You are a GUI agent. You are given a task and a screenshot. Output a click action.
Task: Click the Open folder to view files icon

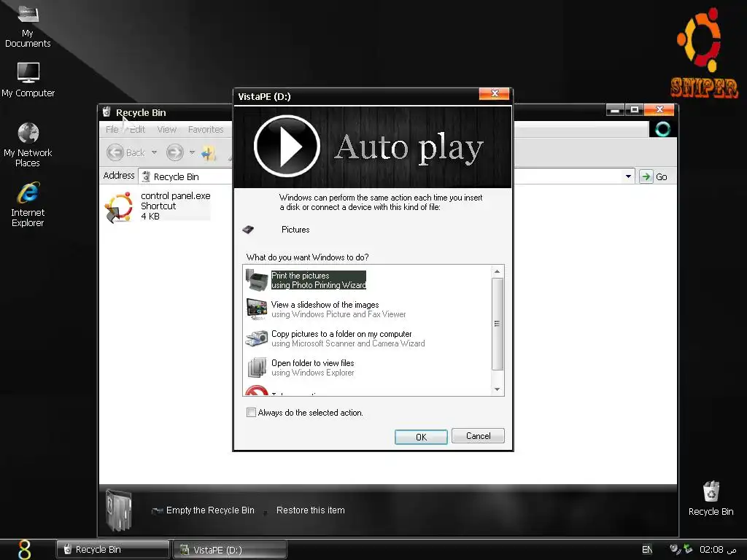[257, 367]
